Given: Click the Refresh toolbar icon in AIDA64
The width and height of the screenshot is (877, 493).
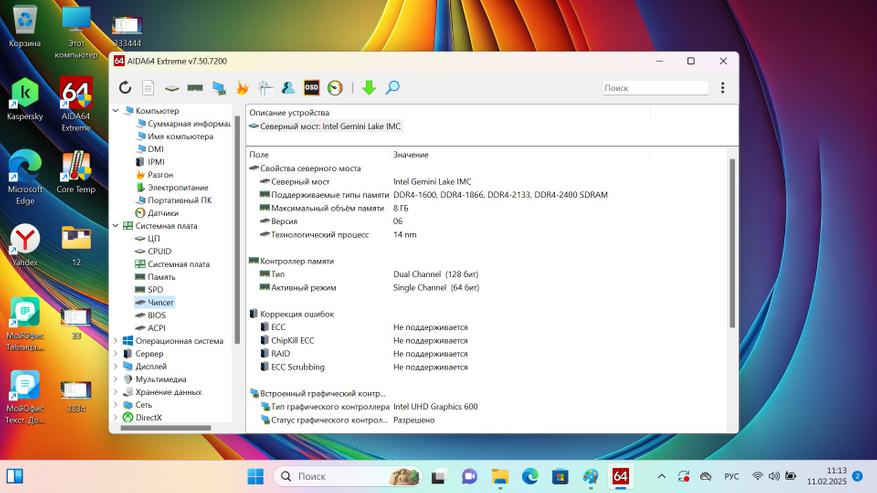Looking at the screenshot, I should (x=125, y=88).
